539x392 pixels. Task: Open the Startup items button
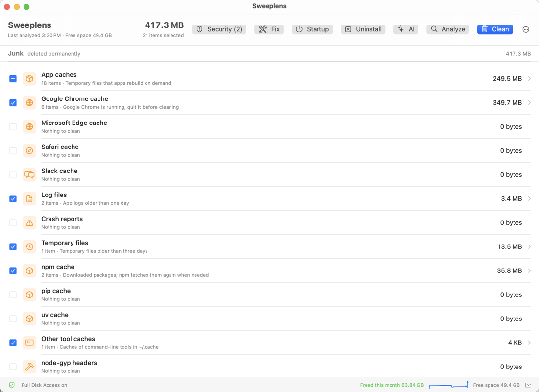click(312, 29)
